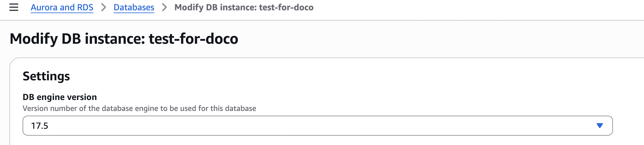Click the version number description help text
Viewport: 644px width, 145px height.
[139, 108]
